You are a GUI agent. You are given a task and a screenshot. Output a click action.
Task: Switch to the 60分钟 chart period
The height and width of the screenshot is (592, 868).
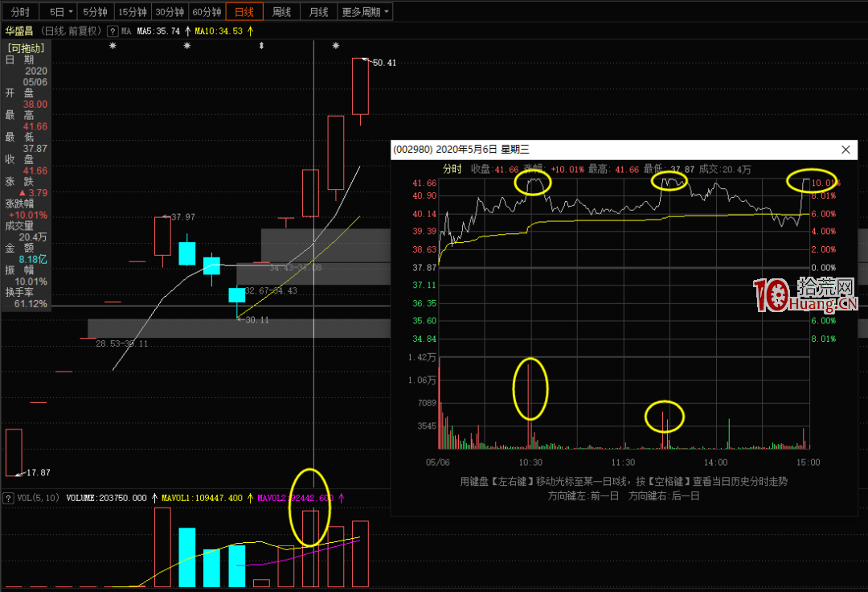point(207,11)
